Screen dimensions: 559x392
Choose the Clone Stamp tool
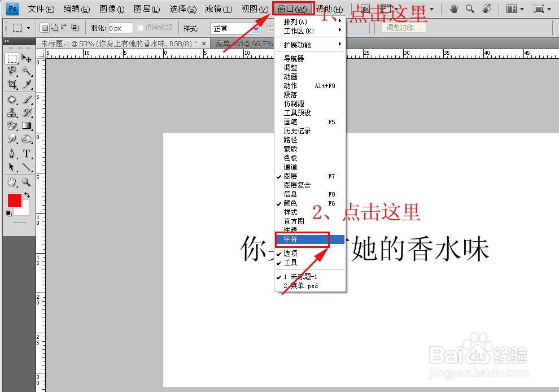(12, 112)
